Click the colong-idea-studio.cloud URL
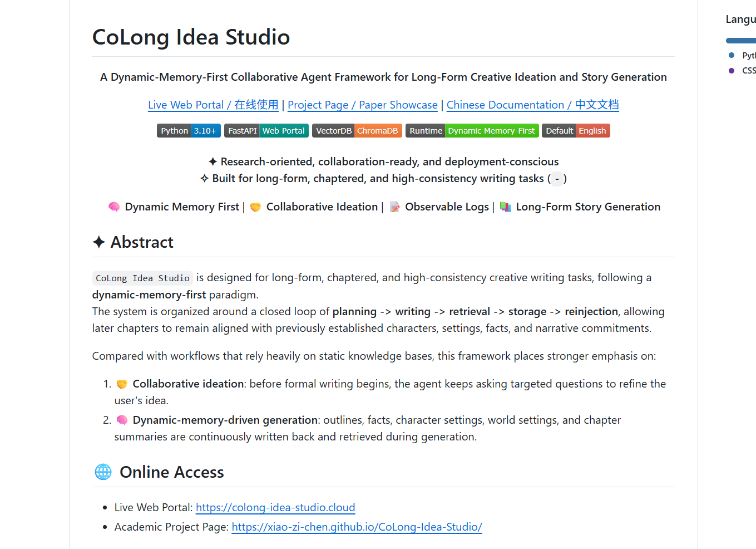This screenshot has width=756, height=549. (275, 507)
